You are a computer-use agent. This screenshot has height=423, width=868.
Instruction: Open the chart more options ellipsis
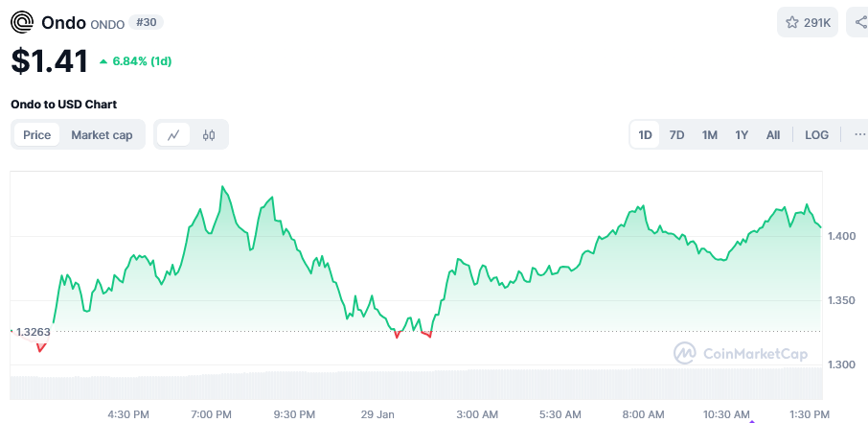tap(859, 134)
